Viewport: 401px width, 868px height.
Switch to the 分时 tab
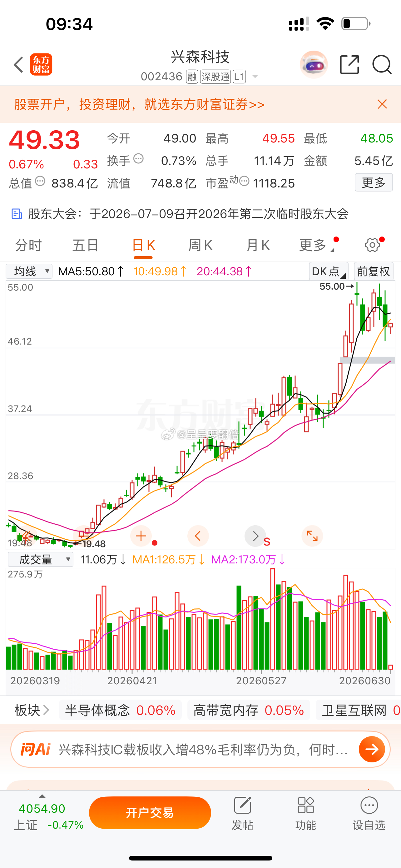click(28, 245)
